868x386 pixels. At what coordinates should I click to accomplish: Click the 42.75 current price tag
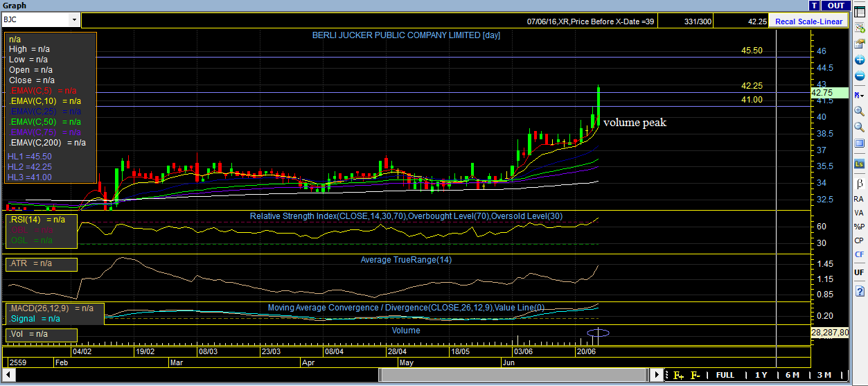point(830,93)
